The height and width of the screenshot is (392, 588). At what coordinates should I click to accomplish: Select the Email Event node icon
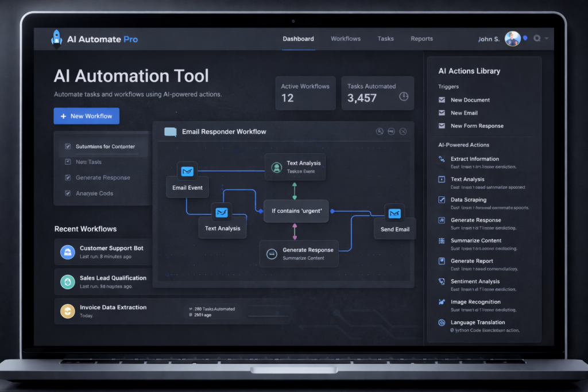pyautogui.click(x=187, y=171)
